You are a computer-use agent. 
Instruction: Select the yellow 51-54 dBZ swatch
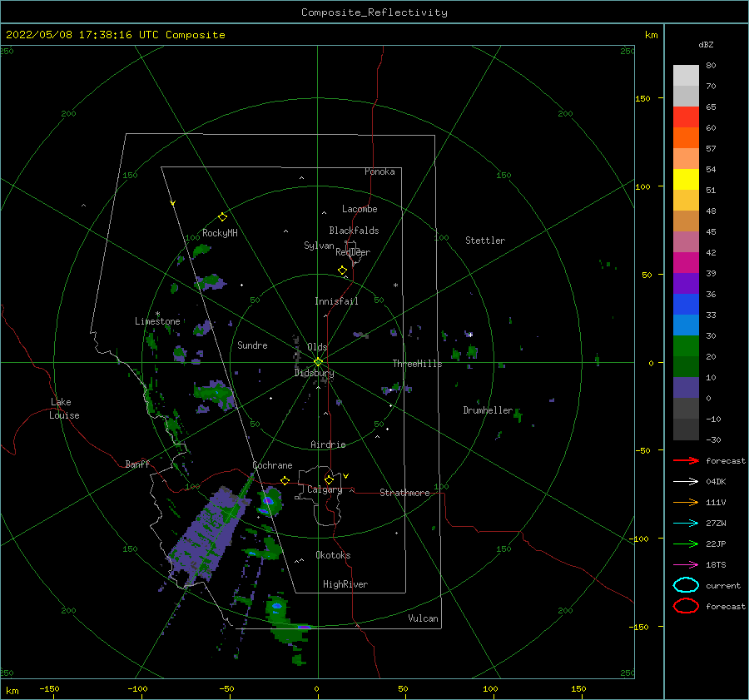click(686, 180)
